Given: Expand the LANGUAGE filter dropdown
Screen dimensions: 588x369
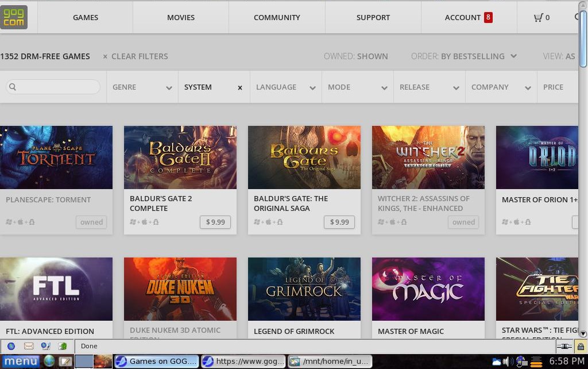Looking at the screenshot, I should click(286, 87).
